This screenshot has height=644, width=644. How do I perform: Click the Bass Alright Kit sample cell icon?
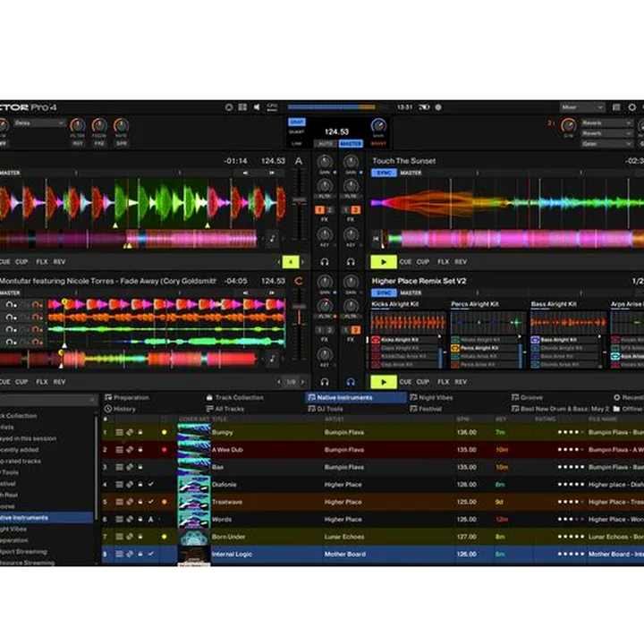pos(535,340)
